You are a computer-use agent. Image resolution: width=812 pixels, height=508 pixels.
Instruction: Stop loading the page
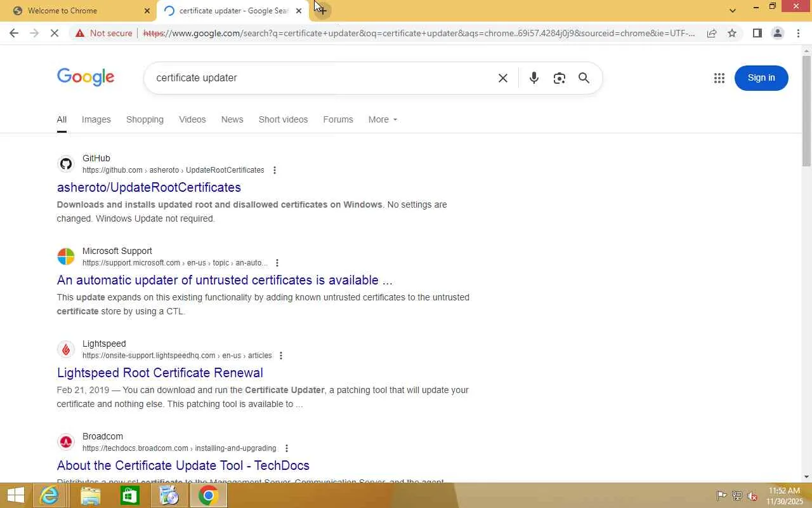(55, 33)
